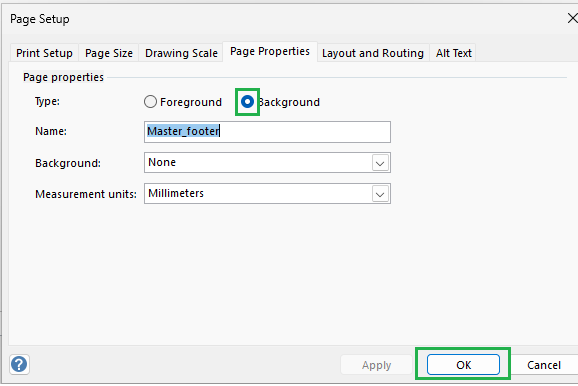Select the Foreground radio button
The image size is (578, 386).
(150, 102)
